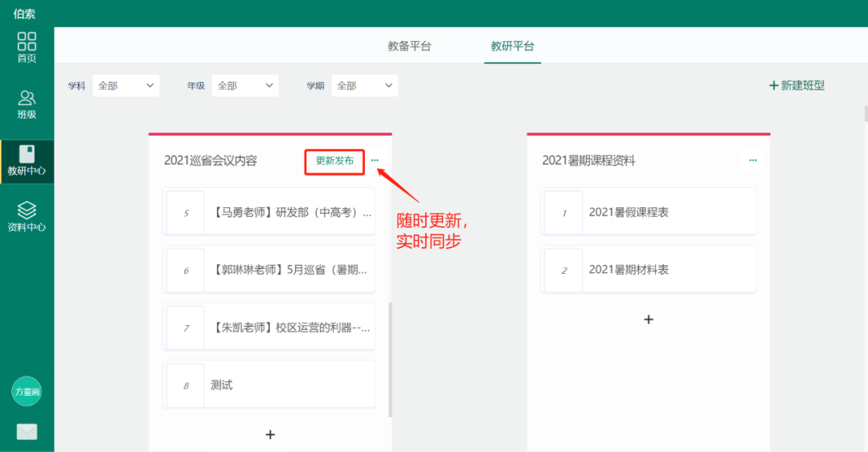Open the mail envelope icon
868x452 pixels.
point(27,432)
